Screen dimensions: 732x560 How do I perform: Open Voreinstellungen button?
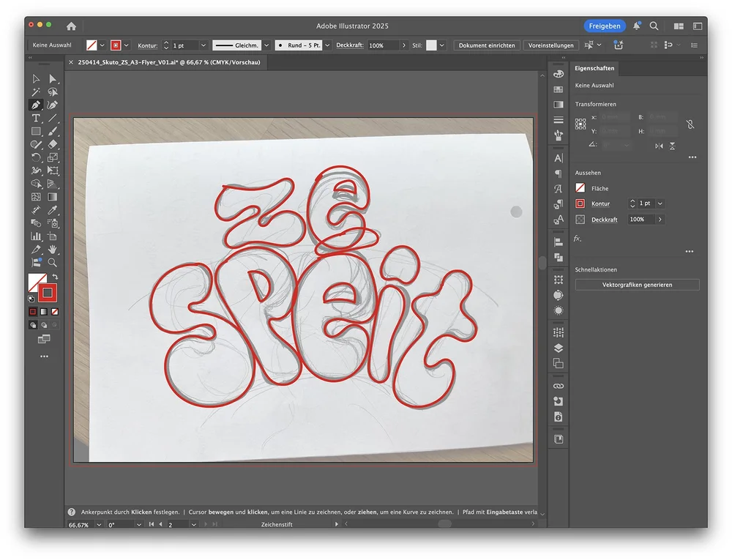coord(551,45)
